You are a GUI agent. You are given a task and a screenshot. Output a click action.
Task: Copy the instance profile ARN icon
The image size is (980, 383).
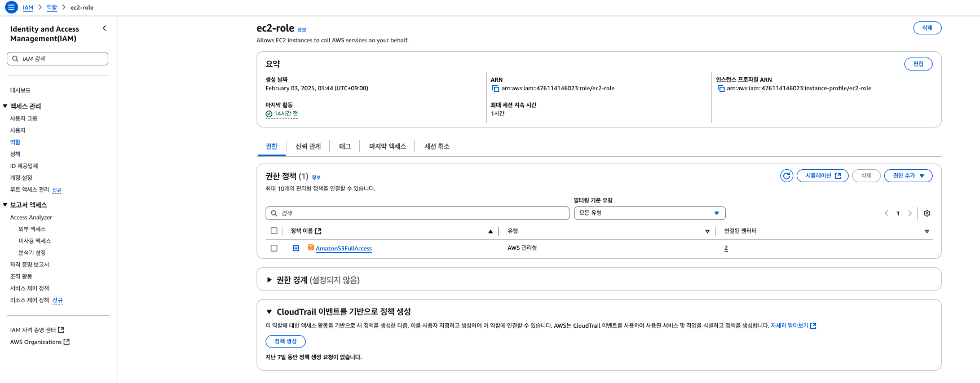click(x=721, y=89)
